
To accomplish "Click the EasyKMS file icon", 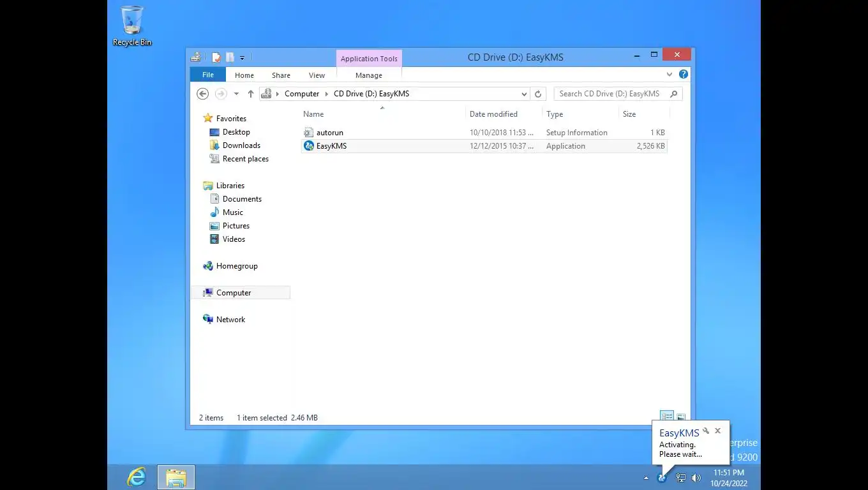I will pos(309,146).
